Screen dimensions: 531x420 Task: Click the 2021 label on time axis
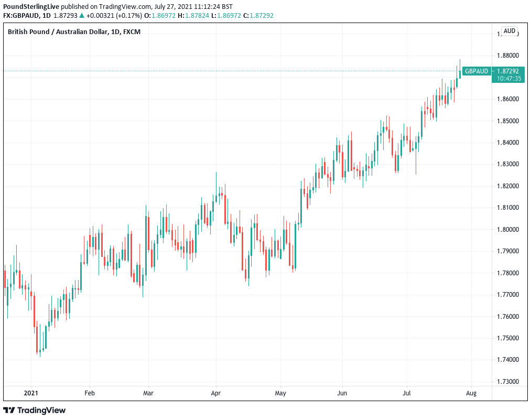tap(31, 392)
